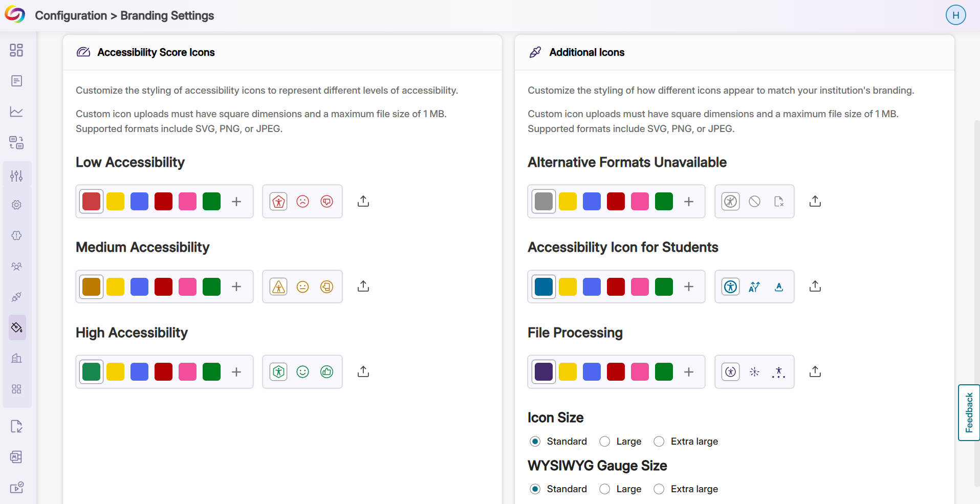Select sad face icon for Low Accessibility
The image size is (980, 504).
point(302,202)
